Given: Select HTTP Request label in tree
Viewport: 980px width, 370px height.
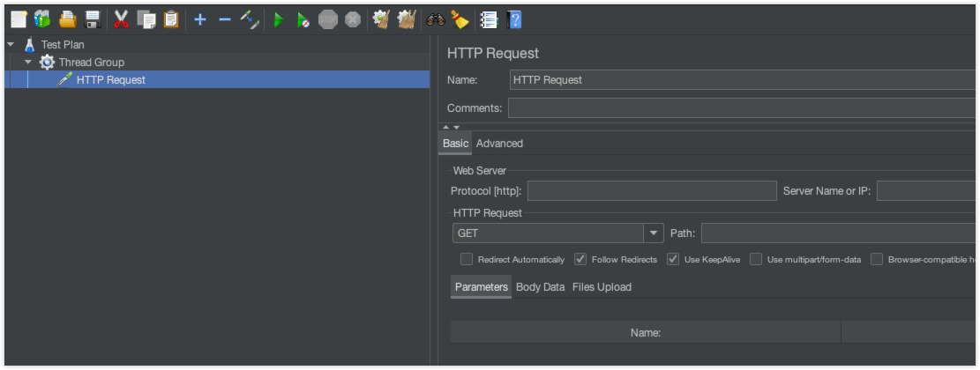Looking at the screenshot, I should 110,80.
